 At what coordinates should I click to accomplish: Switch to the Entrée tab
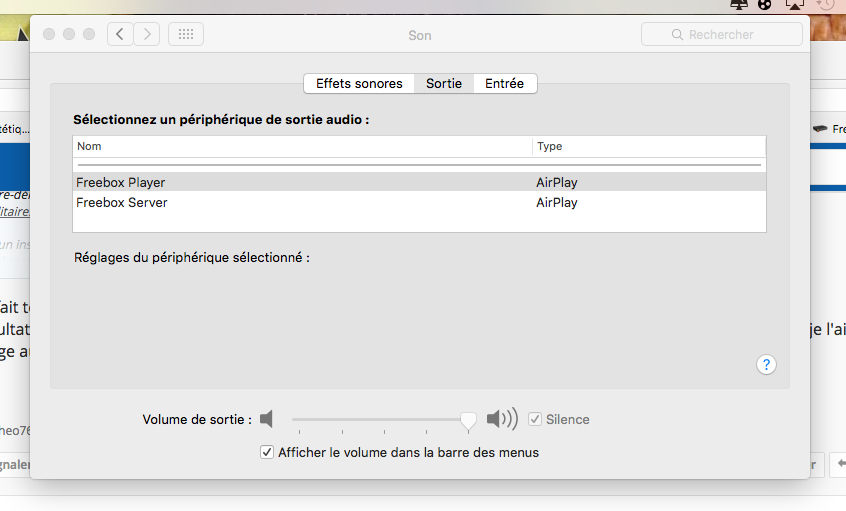[x=504, y=84]
